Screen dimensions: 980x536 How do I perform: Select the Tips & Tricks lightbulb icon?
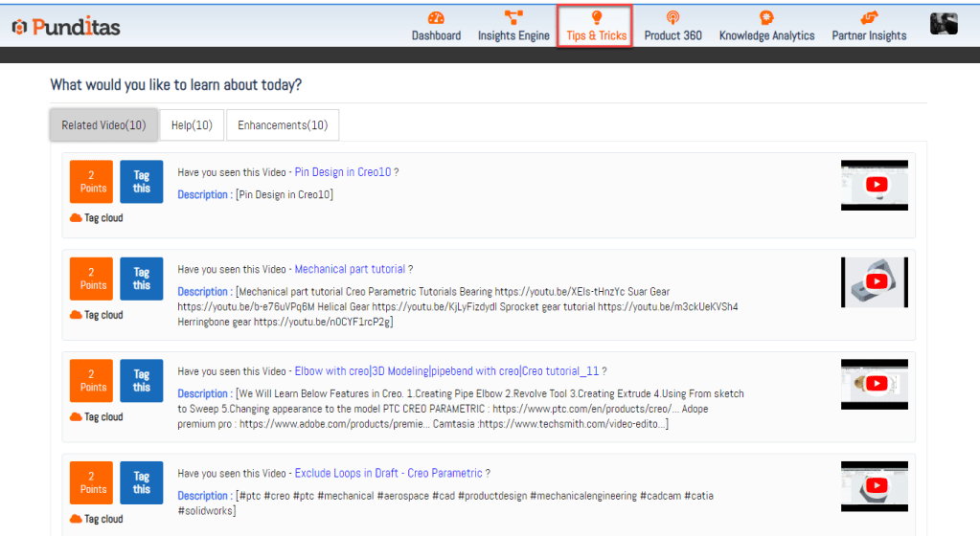point(596,18)
